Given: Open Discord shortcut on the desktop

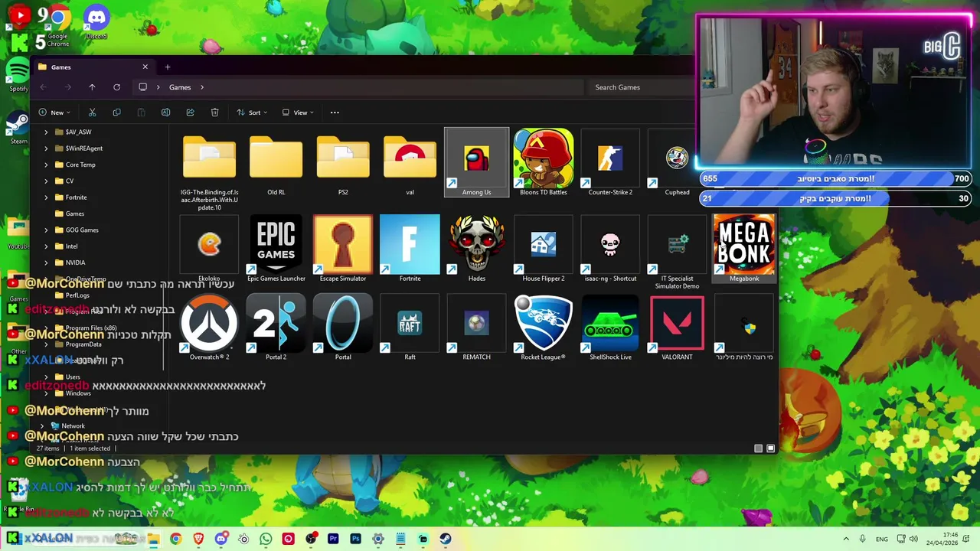Looking at the screenshot, I should [x=96, y=21].
